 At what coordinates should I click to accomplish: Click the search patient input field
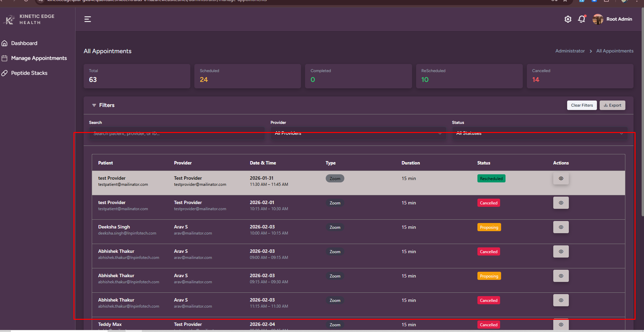click(x=177, y=133)
